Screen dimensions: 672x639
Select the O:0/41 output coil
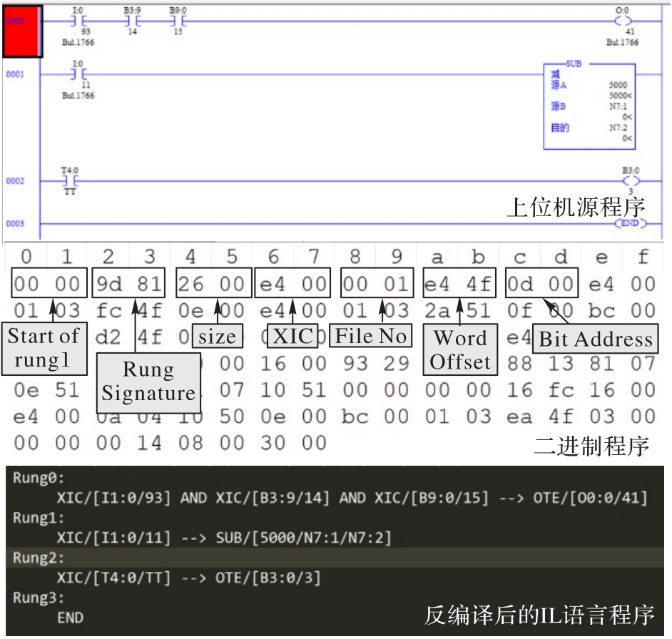pos(623,21)
